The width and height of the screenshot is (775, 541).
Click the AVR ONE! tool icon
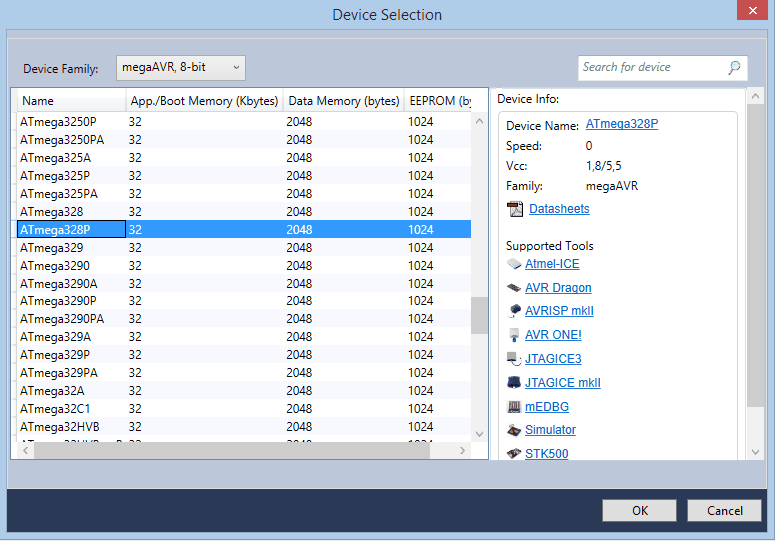(514, 336)
